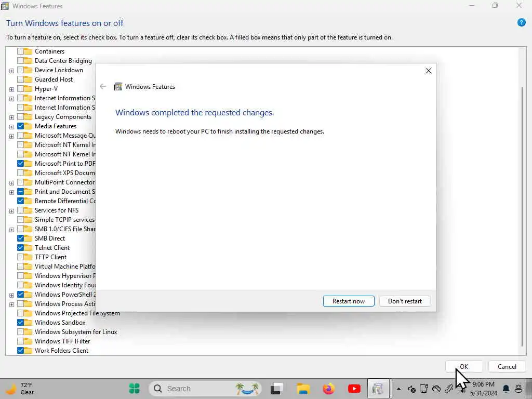Viewport: 532px width, 399px height.
Task: Uncheck the Work Folders Client checkbox
Action: point(20,351)
